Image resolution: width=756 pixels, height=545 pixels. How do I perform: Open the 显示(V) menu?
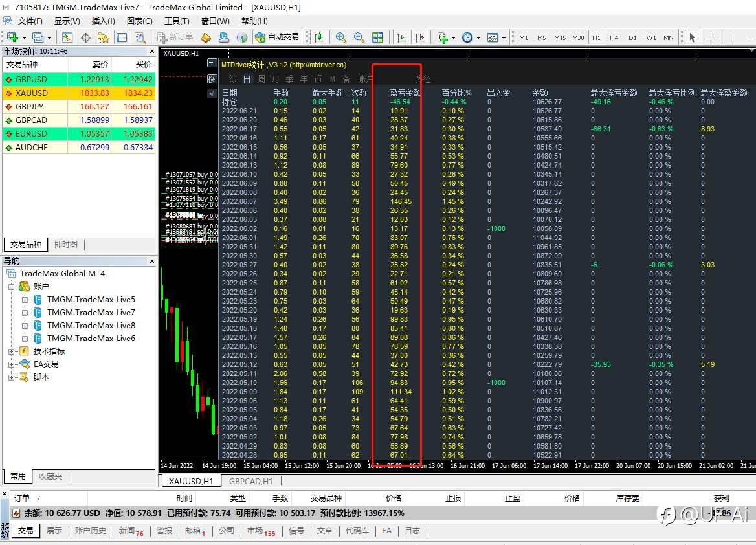pyautogui.click(x=67, y=21)
